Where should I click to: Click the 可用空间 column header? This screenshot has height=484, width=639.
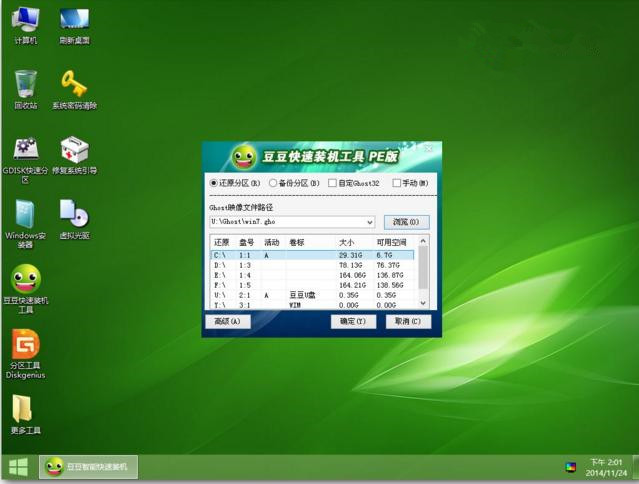[394, 242]
